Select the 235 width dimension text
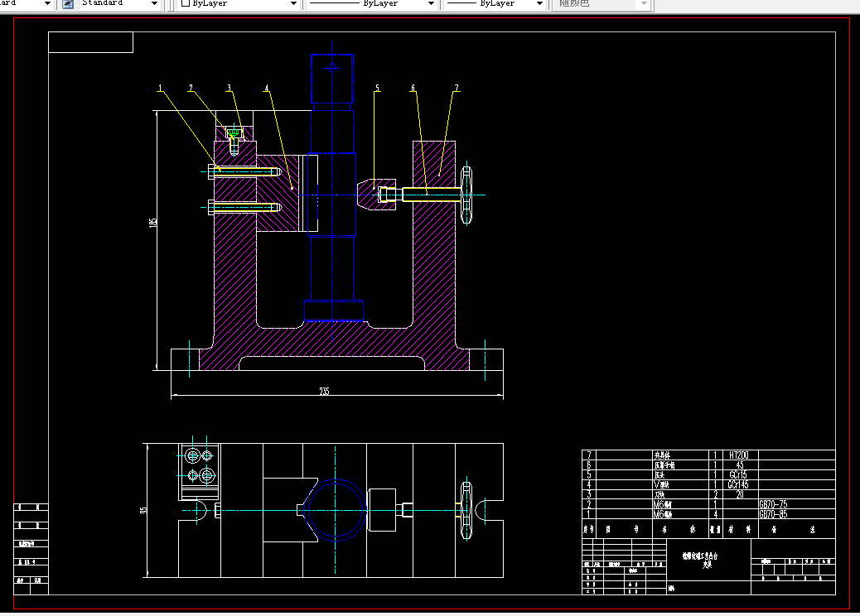This screenshot has width=860, height=616. (x=324, y=391)
